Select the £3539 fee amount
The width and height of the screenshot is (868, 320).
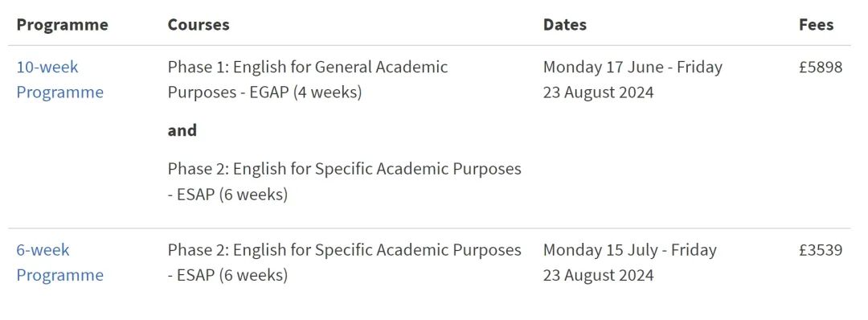(x=821, y=250)
